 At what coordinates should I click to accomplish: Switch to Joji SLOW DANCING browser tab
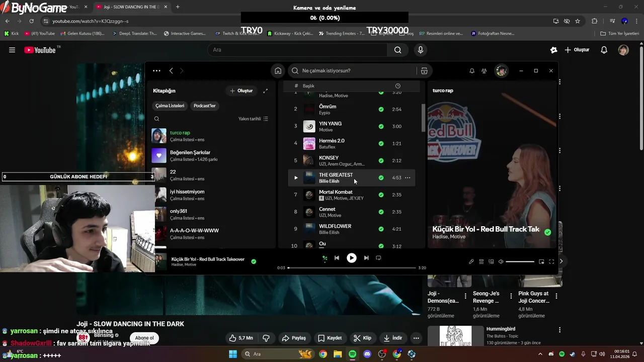pyautogui.click(x=131, y=7)
